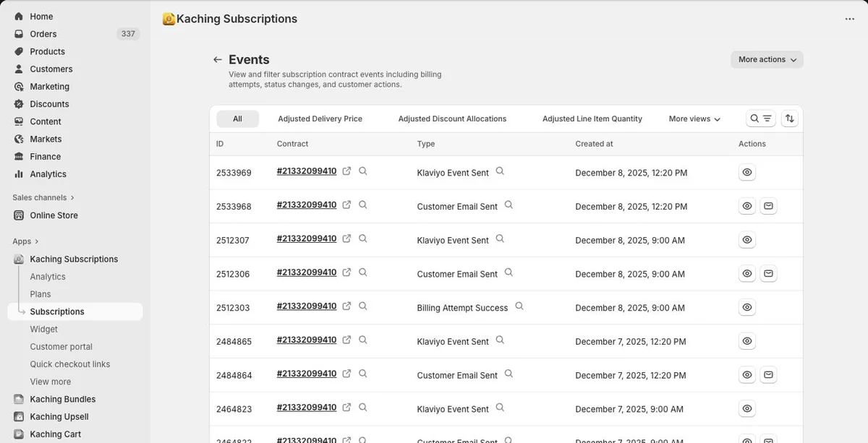Screen dimensions: 868x443
Task: Click the Type column header
Action: tap(426, 144)
